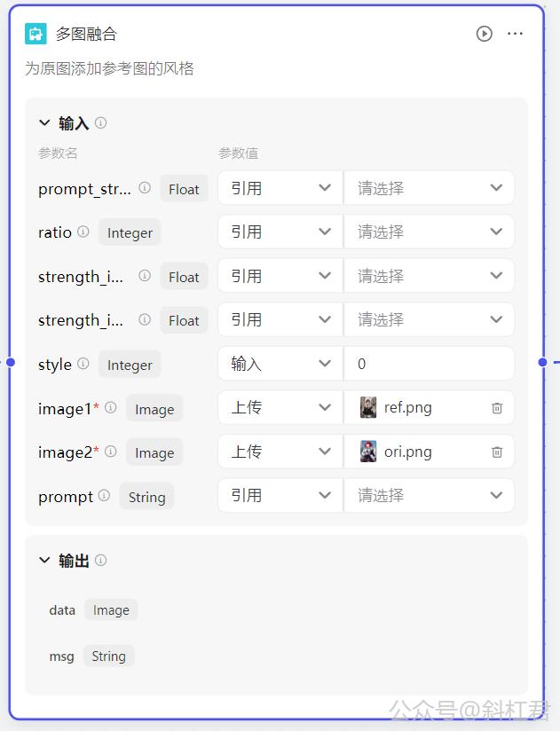Click the String type tag beside msg

(x=108, y=656)
